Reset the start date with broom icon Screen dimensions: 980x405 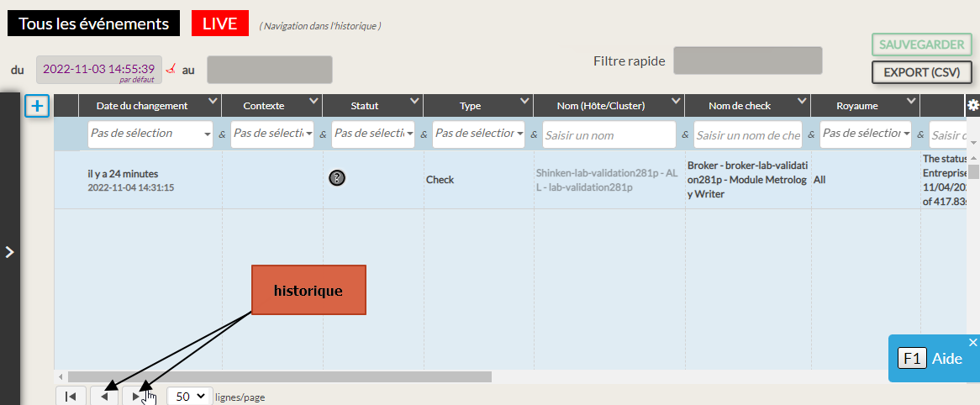pyautogui.click(x=171, y=69)
